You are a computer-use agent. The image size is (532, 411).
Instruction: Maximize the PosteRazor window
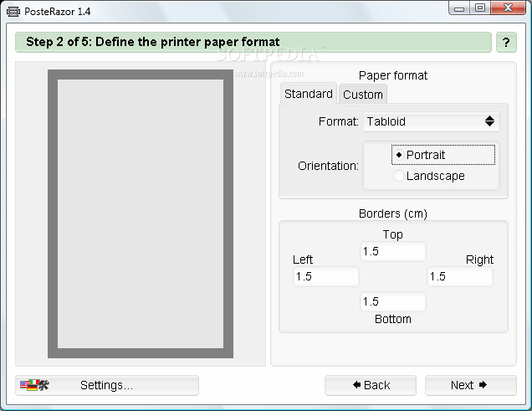[480, 8]
